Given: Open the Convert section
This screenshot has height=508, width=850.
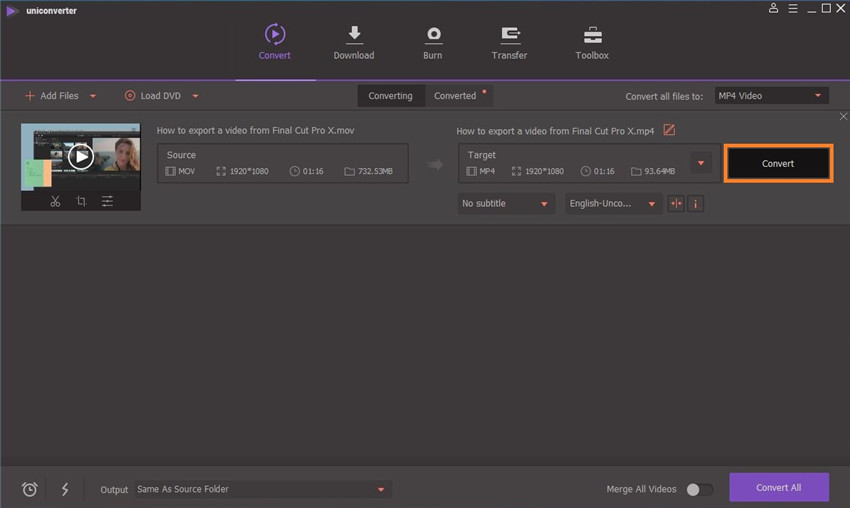Looking at the screenshot, I should point(274,42).
